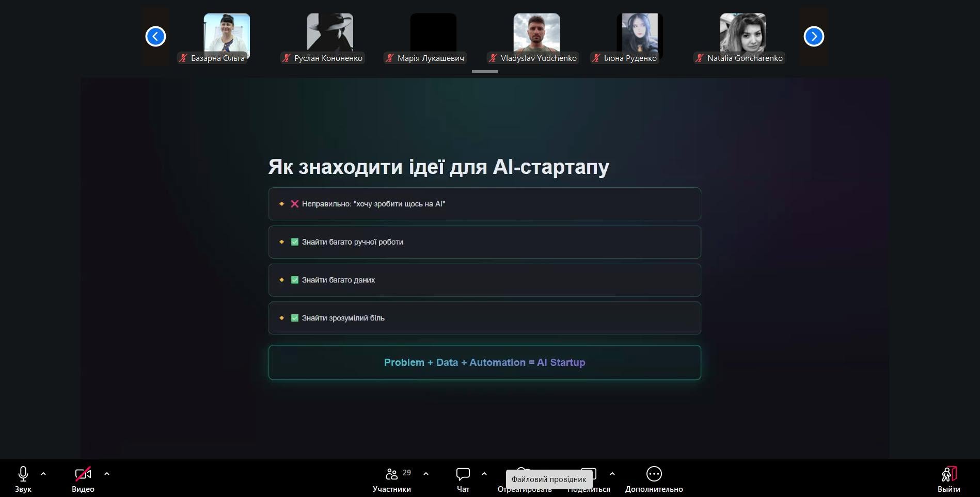Image resolution: width=980 pixels, height=497 pixels.
Task: Expand chat options arrow
Action: coord(484,473)
